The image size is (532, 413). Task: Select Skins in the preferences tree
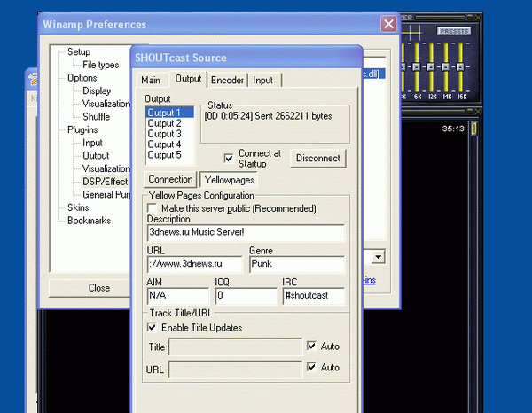(78, 207)
